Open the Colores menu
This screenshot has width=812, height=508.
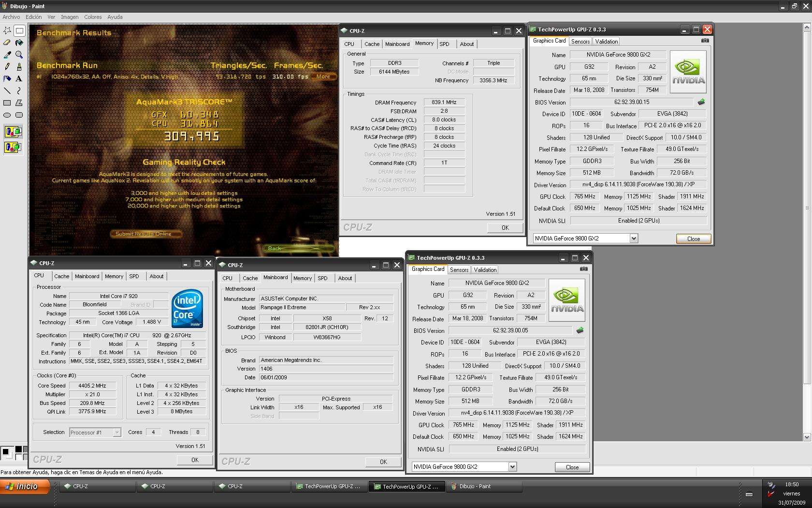coord(93,17)
